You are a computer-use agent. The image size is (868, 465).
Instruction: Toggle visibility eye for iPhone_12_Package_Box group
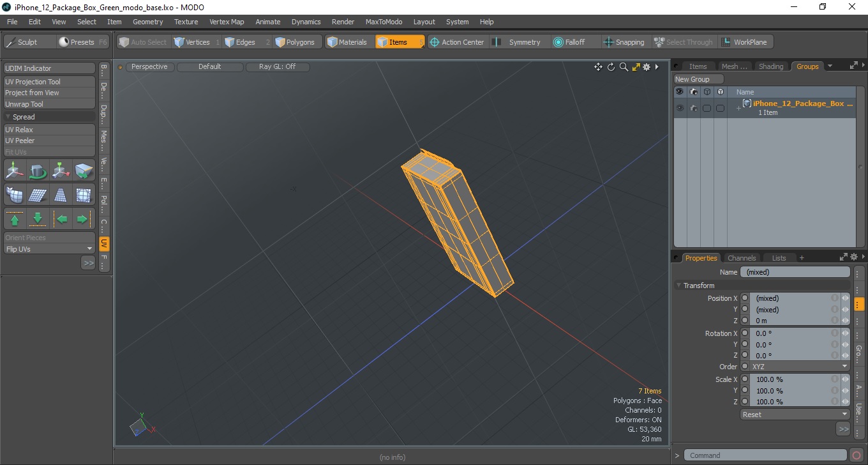point(680,108)
